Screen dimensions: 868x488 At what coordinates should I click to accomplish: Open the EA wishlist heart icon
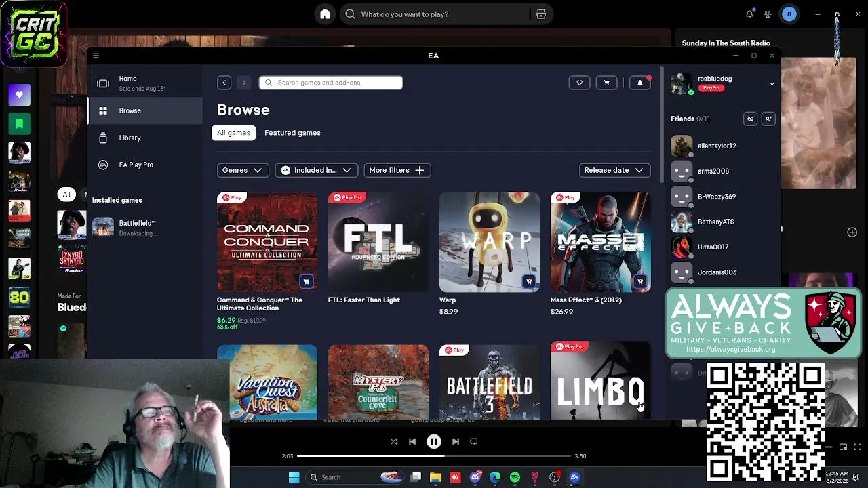tap(579, 83)
